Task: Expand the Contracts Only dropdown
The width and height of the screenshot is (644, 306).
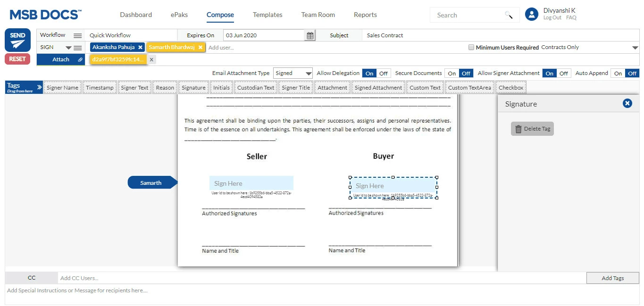Action: [635, 48]
